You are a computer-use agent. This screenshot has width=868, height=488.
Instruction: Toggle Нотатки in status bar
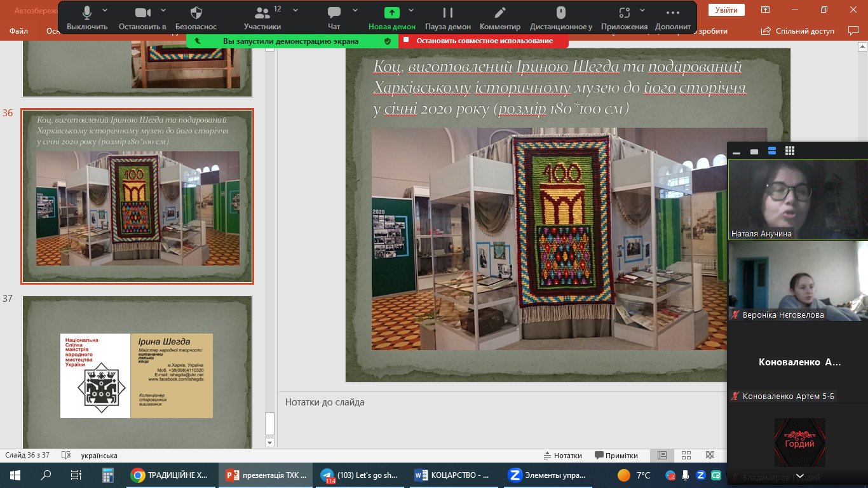(563, 456)
